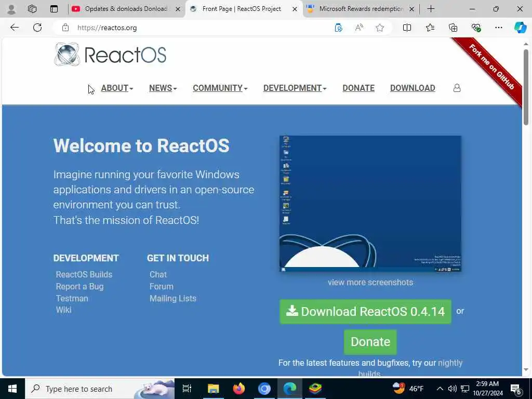Viewport: 532px width, 399px height.
Task: Refresh the ReactOS page
Action: pyautogui.click(x=37, y=28)
